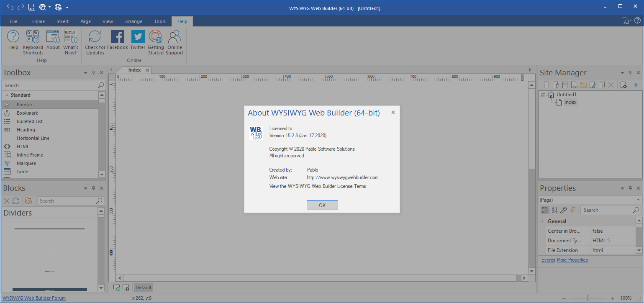Click Check for Updates in the ribbon

tap(95, 42)
